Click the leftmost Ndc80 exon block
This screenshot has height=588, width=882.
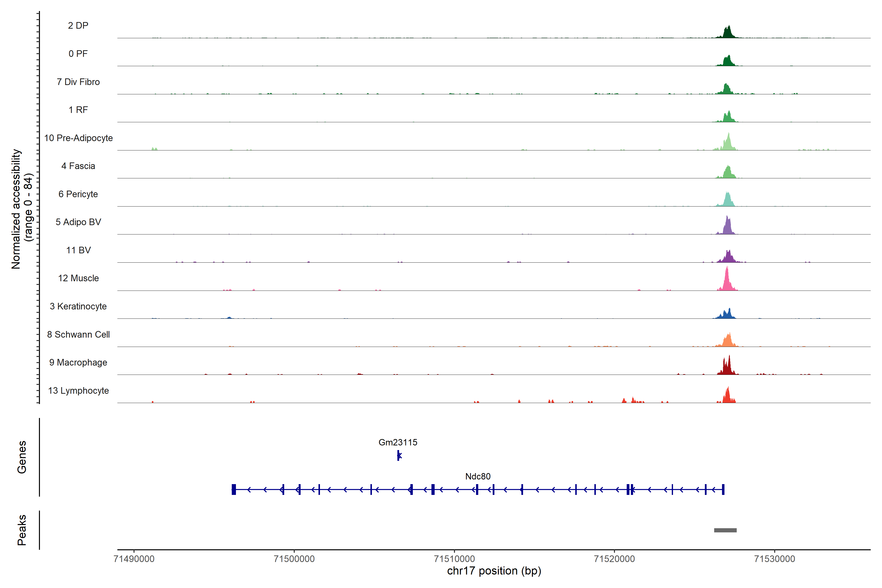tap(234, 489)
